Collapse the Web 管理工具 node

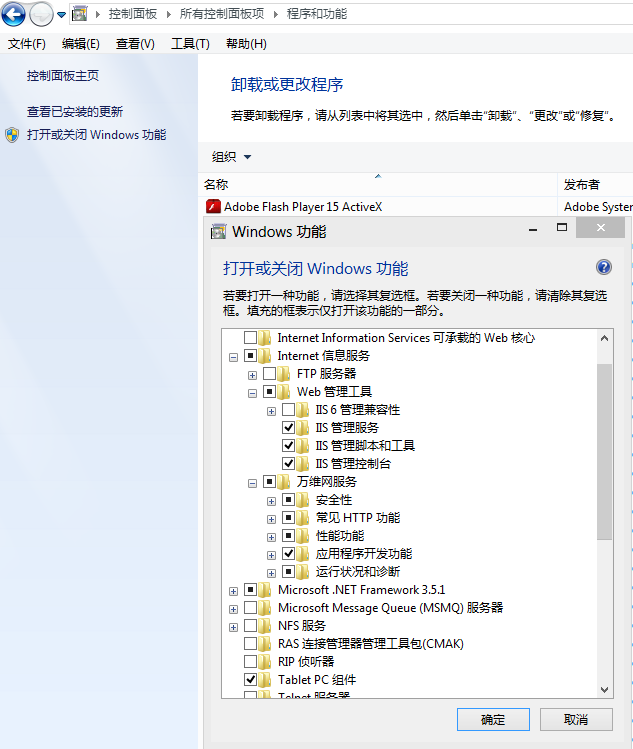[x=252, y=394]
